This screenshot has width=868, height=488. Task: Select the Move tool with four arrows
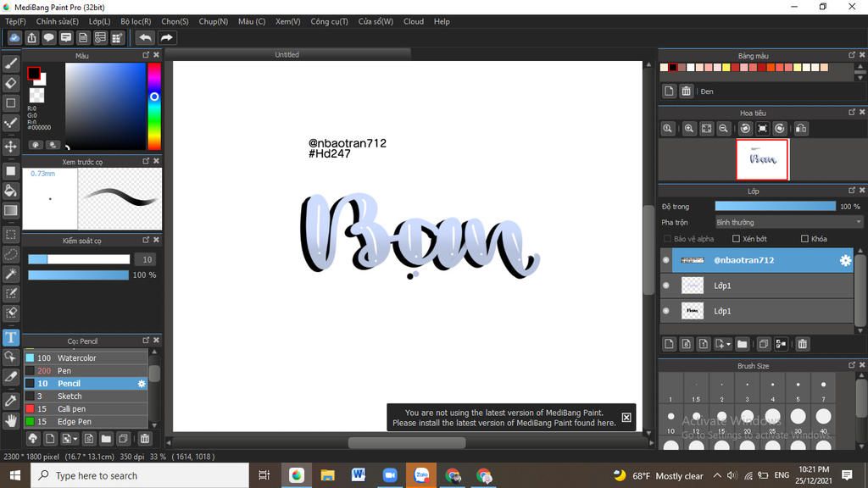click(x=10, y=147)
